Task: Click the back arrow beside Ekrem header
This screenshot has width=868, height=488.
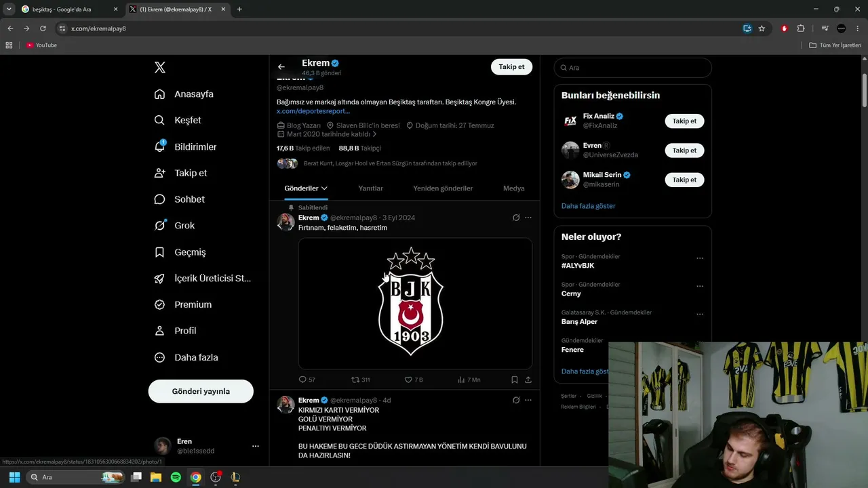Action: (x=281, y=66)
